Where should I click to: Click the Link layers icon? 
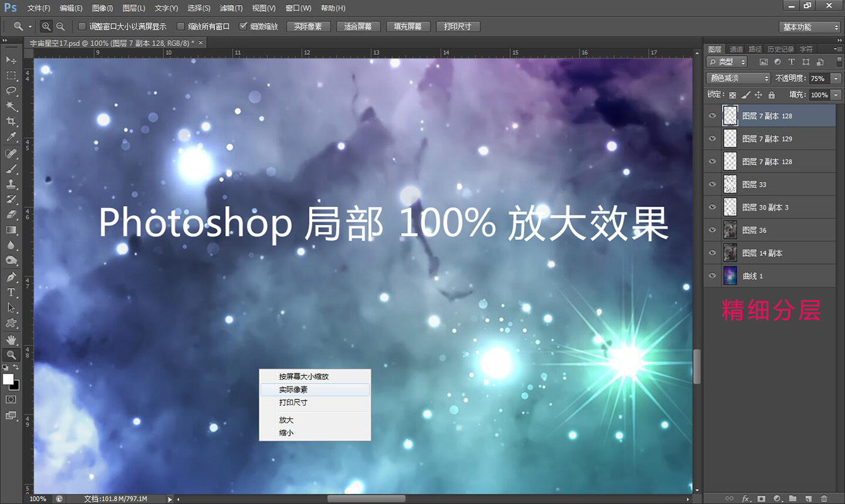pyautogui.click(x=730, y=498)
